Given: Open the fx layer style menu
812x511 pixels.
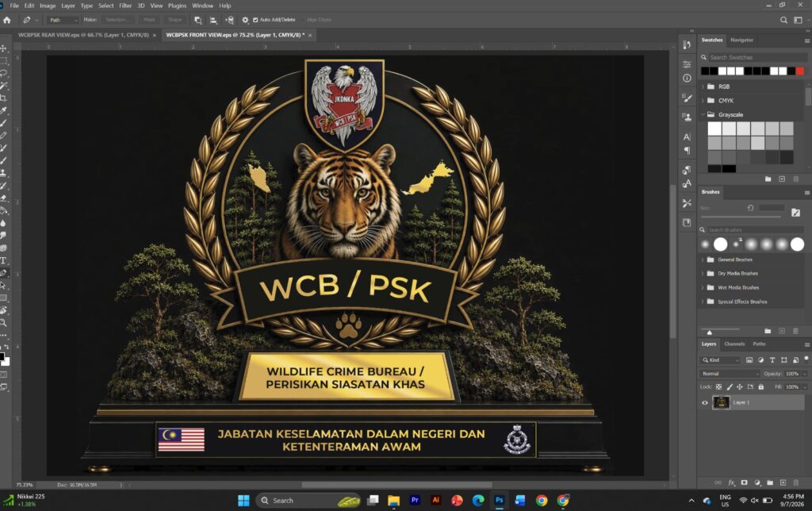Looking at the screenshot, I should pos(731,482).
